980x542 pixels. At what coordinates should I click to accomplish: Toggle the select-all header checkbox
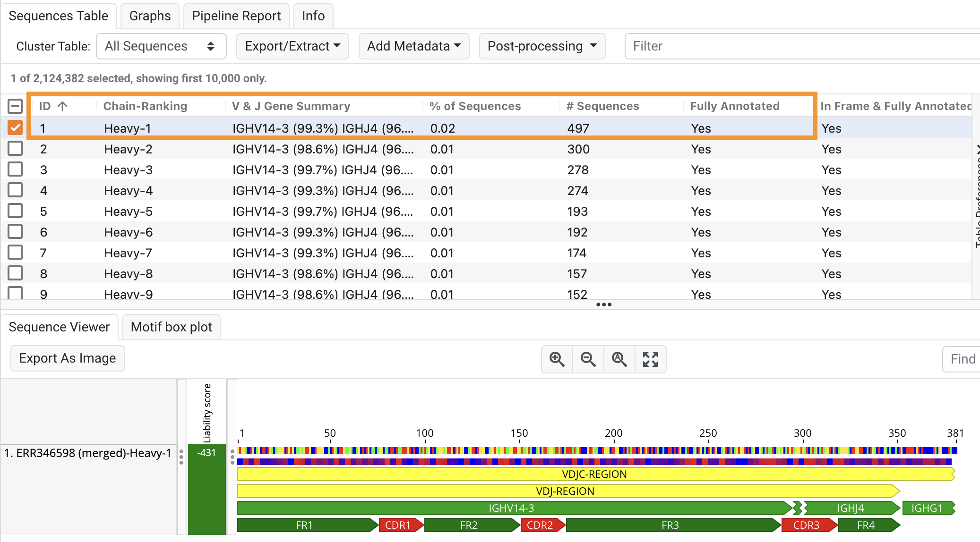(x=16, y=106)
